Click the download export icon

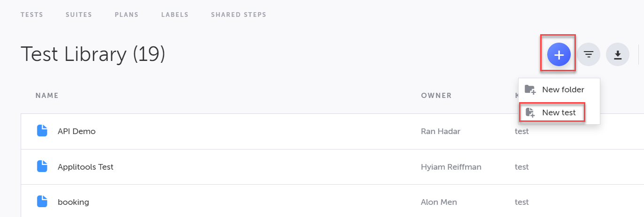tap(618, 55)
